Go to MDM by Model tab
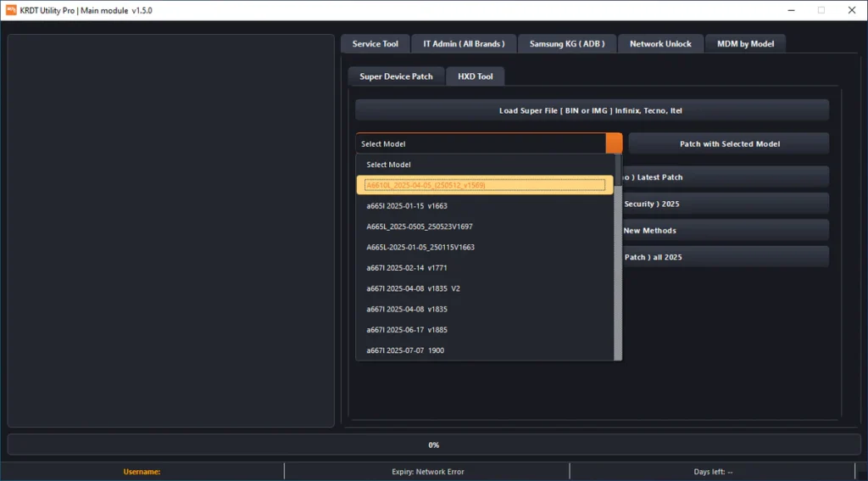 (x=745, y=44)
